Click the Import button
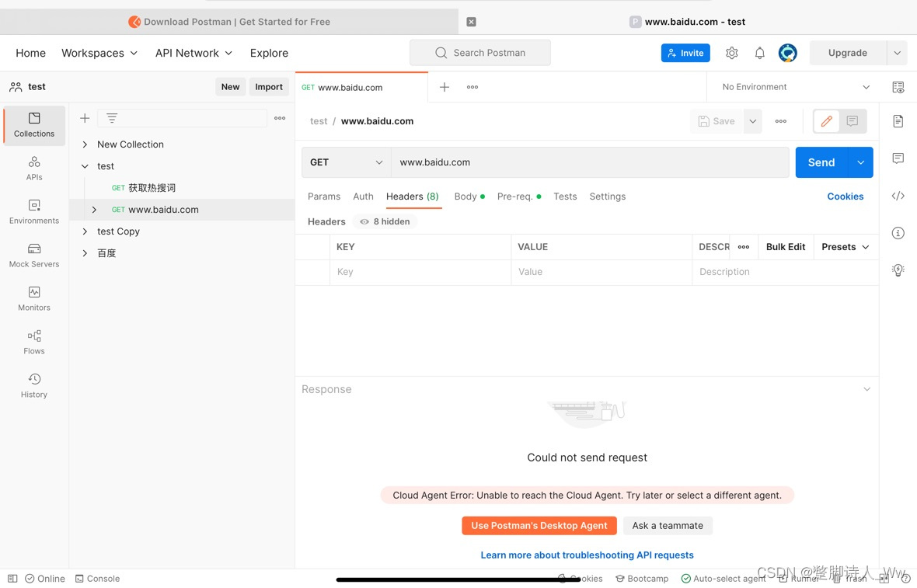Image resolution: width=917 pixels, height=588 pixels. click(269, 87)
